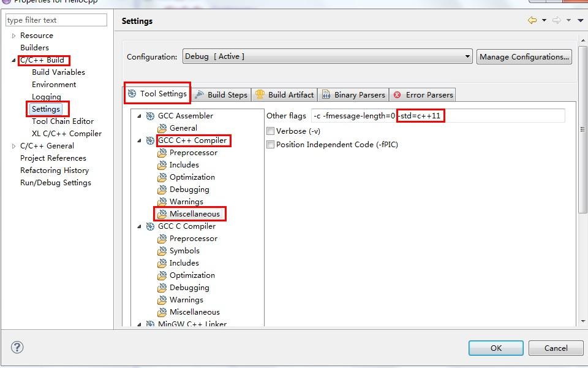Switch to the Binary Parsers tab

point(353,94)
